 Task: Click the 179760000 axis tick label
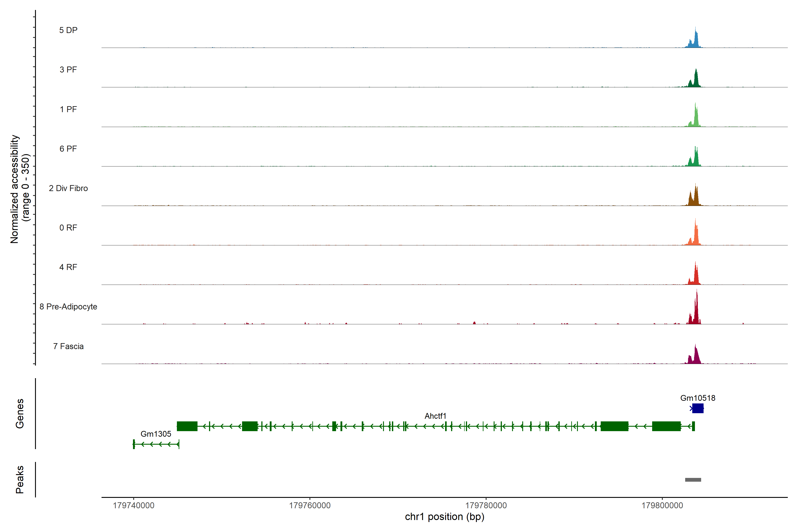click(x=309, y=506)
